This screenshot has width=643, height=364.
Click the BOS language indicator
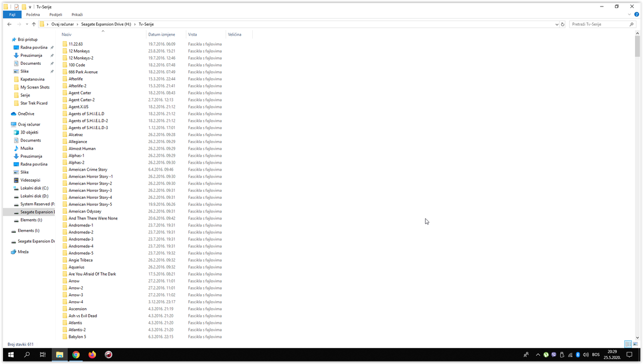pos(596,355)
